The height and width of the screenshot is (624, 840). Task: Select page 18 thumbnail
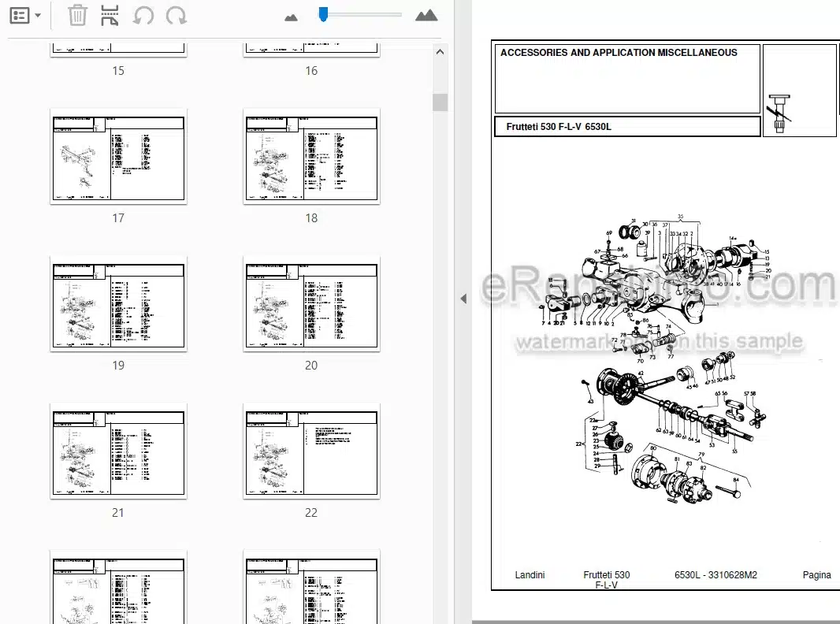(x=311, y=157)
